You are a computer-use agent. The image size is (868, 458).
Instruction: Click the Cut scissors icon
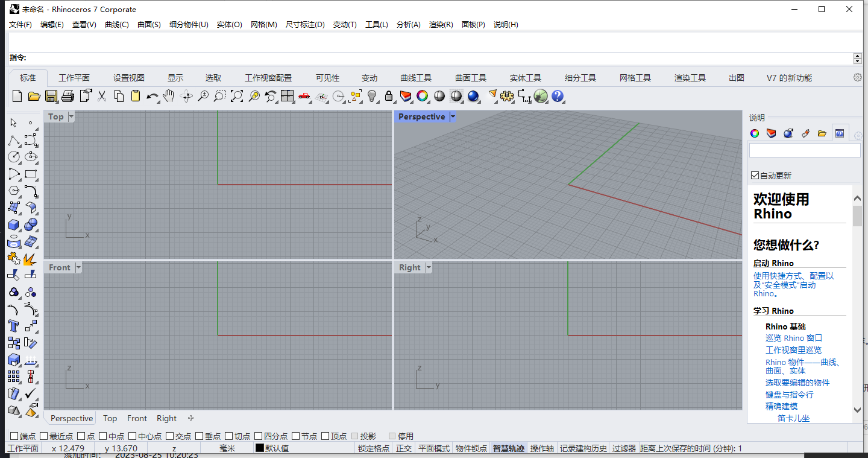(102, 96)
